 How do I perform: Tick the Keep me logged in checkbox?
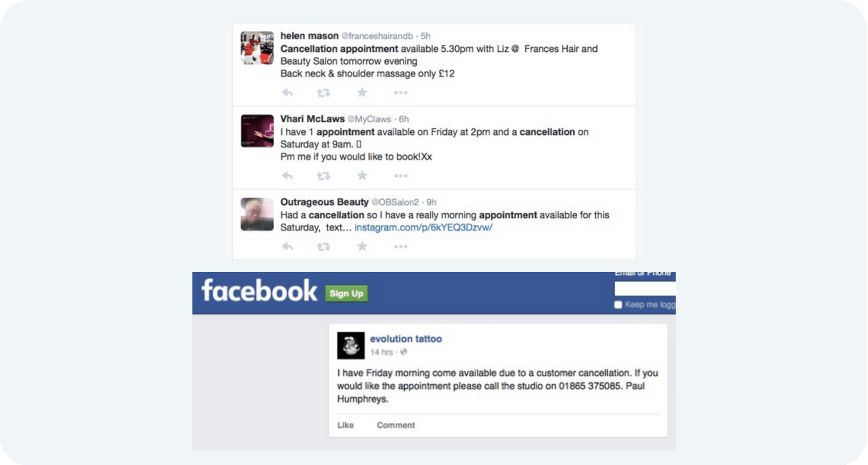click(x=618, y=305)
